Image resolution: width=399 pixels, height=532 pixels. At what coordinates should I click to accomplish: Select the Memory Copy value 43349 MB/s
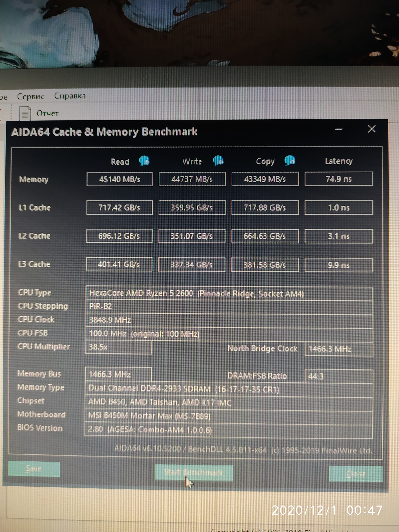[265, 179]
